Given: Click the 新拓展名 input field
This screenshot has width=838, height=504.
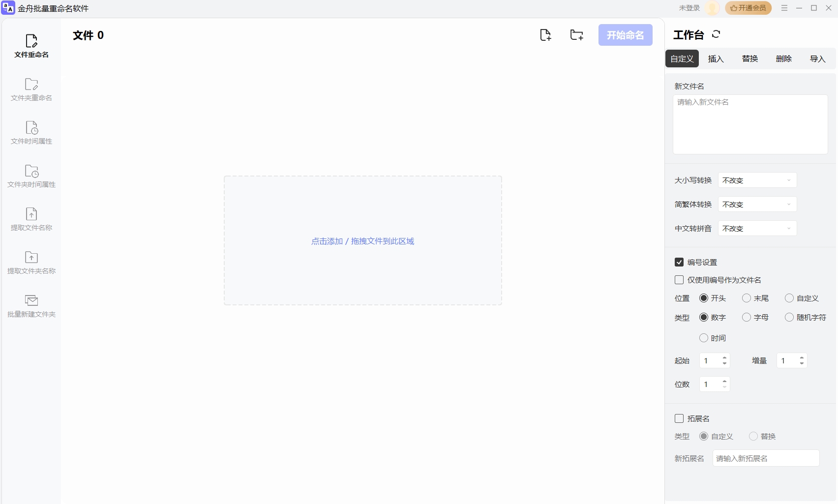Looking at the screenshot, I should (766, 458).
